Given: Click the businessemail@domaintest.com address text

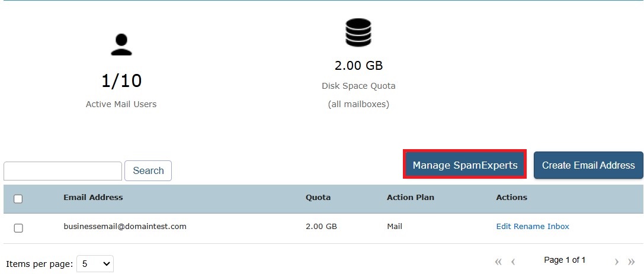Looking at the screenshot, I should 125,227.
